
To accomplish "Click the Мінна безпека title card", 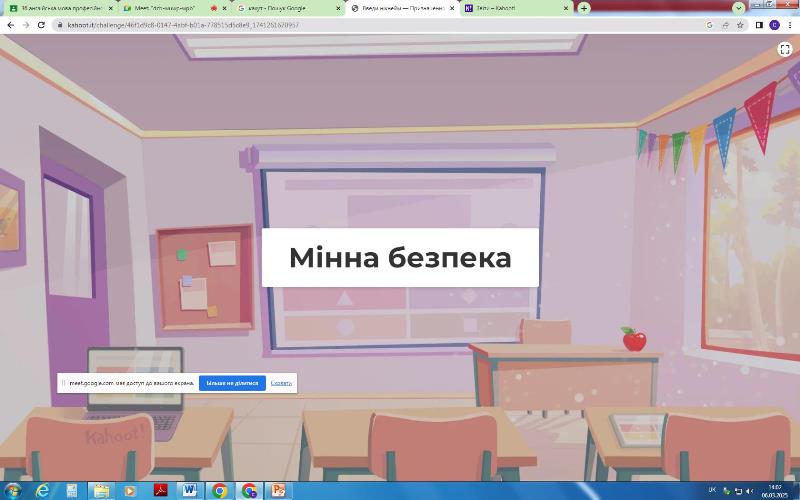I will tap(400, 257).
